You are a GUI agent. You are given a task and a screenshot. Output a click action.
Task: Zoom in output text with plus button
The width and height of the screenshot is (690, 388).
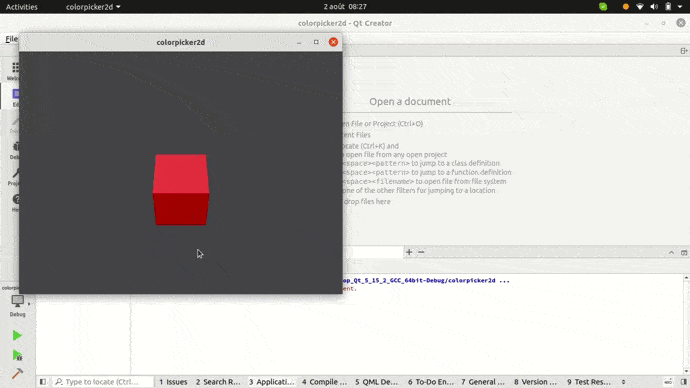tap(409, 252)
